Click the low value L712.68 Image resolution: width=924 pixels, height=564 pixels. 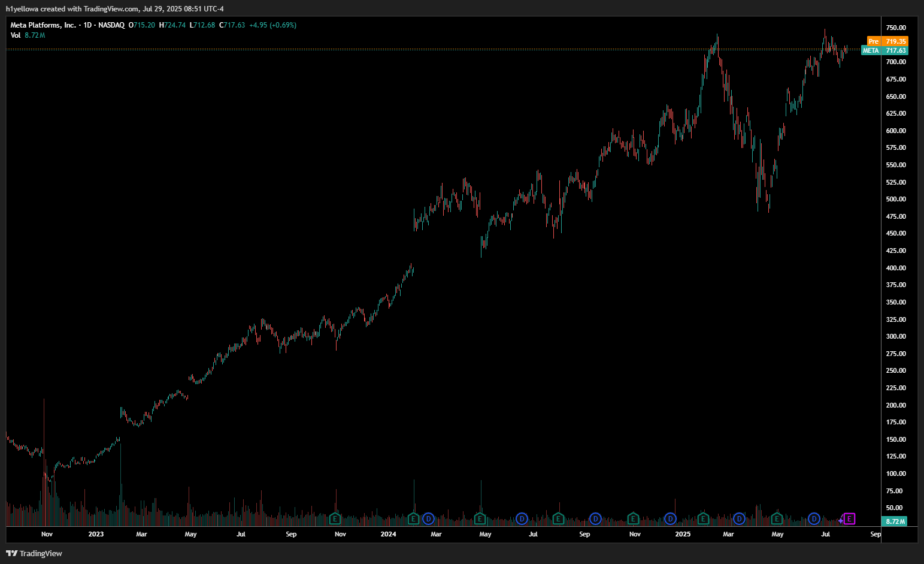[x=202, y=25]
